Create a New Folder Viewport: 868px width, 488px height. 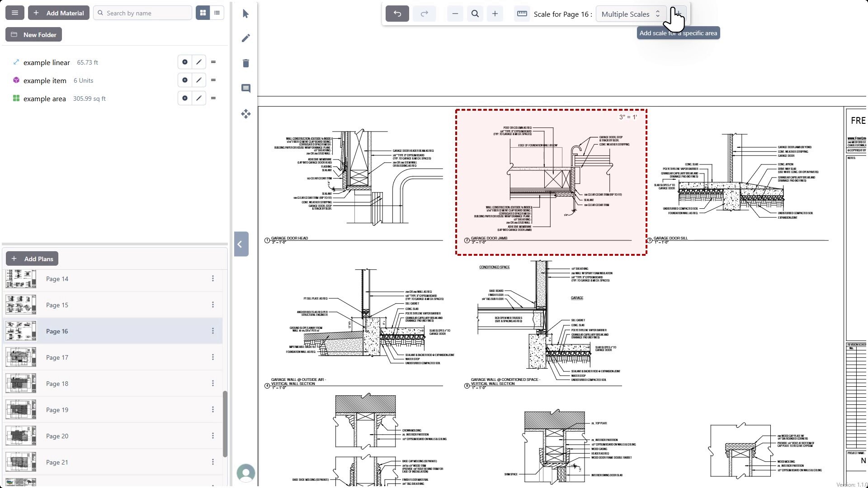point(34,35)
